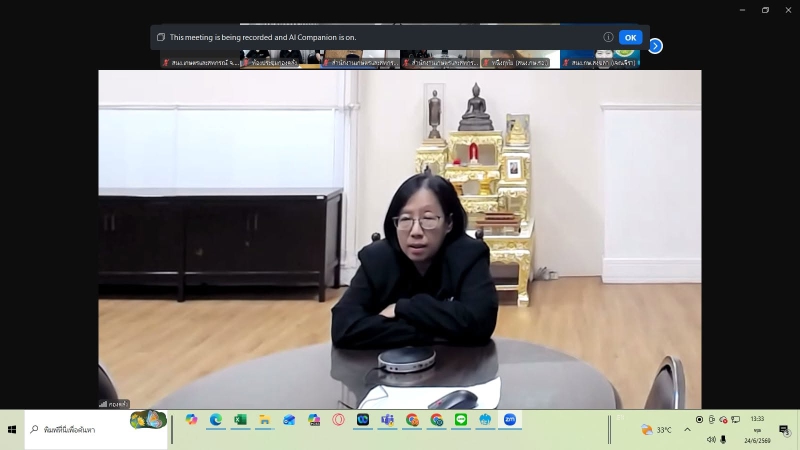
Task: Click the main speaker video
Action: point(399,239)
